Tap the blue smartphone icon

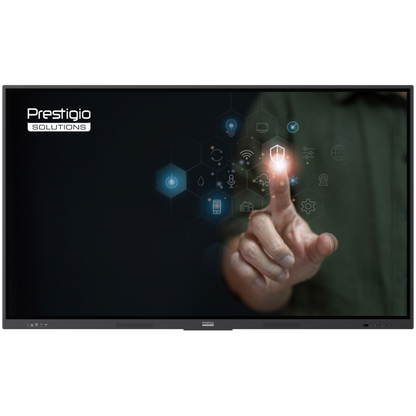click(217, 207)
